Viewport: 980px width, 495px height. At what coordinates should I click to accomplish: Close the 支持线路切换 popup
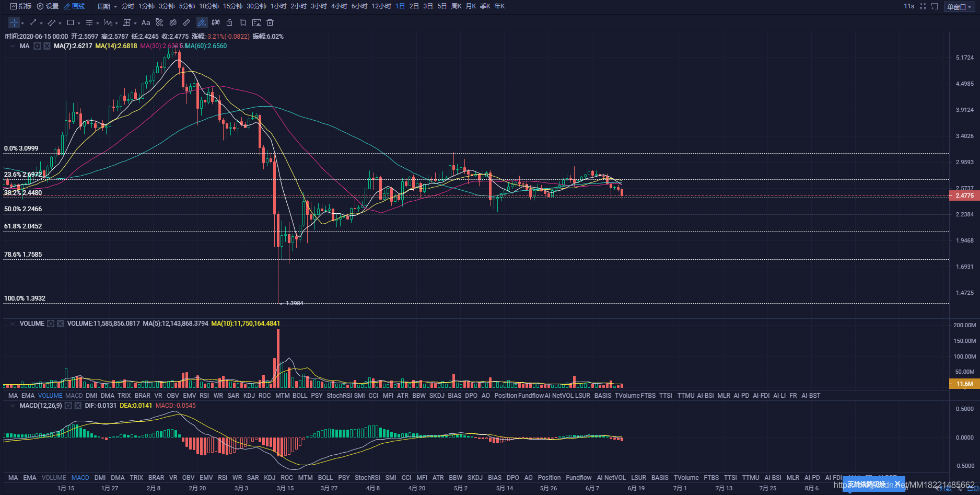(x=898, y=484)
